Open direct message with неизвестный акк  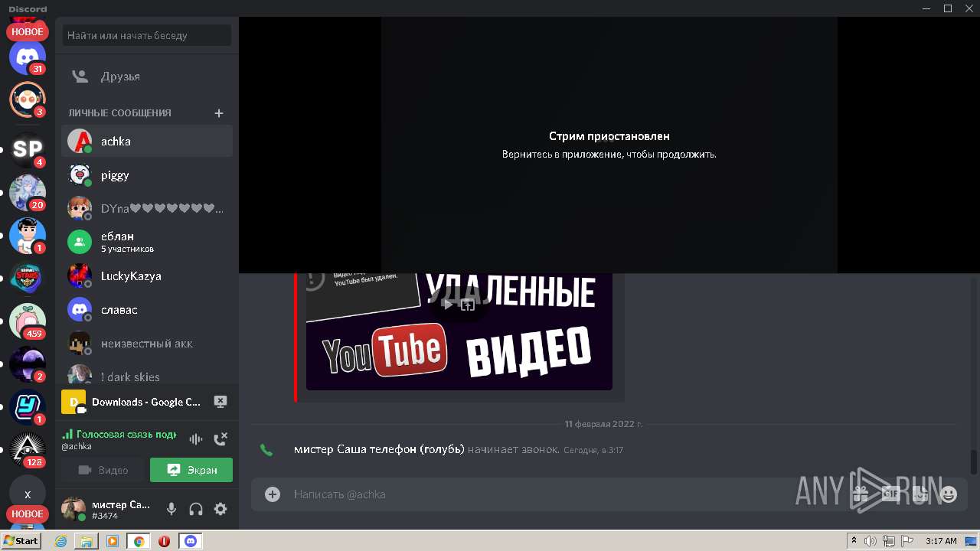pyautogui.click(x=147, y=343)
